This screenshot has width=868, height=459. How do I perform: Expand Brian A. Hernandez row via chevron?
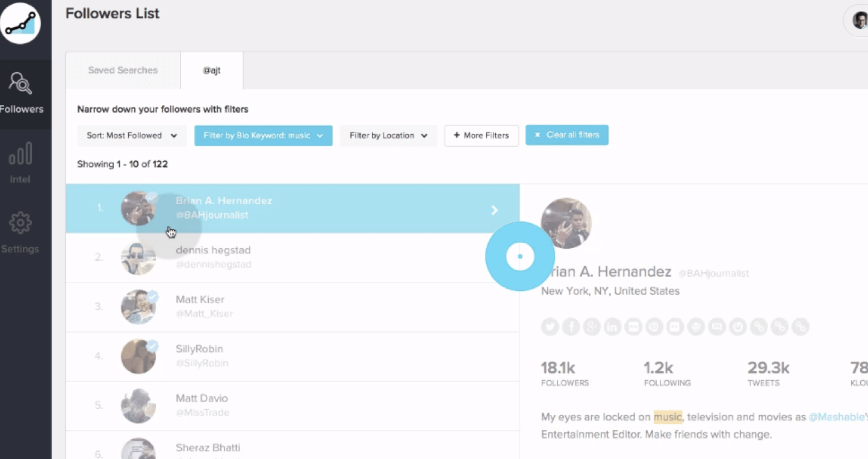point(494,210)
